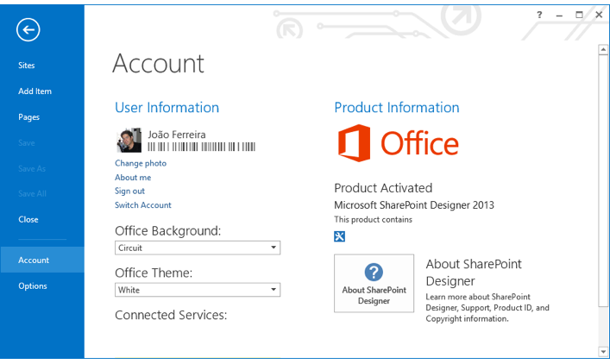The height and width of the screenshot is (364, 610).
Task: Click the Office logo
Action: pyautogui.click(x=399, y=143)
